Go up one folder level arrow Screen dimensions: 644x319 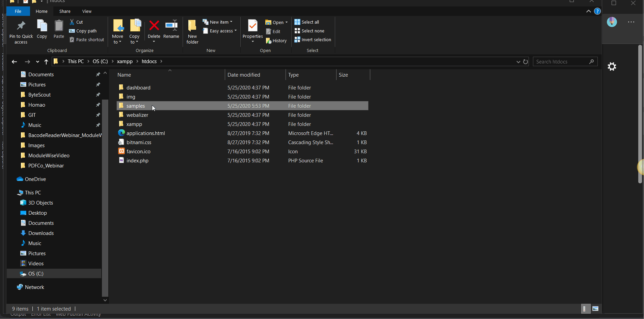46,61
